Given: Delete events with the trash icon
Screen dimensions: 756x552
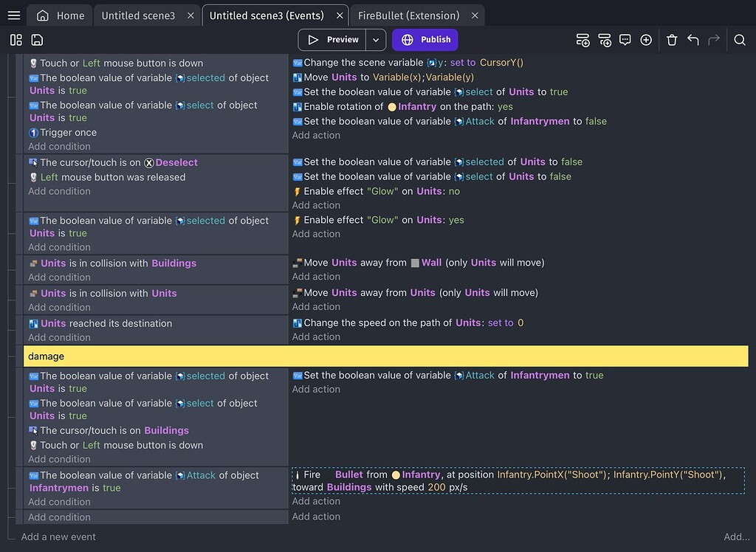Looking at the screenshot, I should tap(672, 40).
